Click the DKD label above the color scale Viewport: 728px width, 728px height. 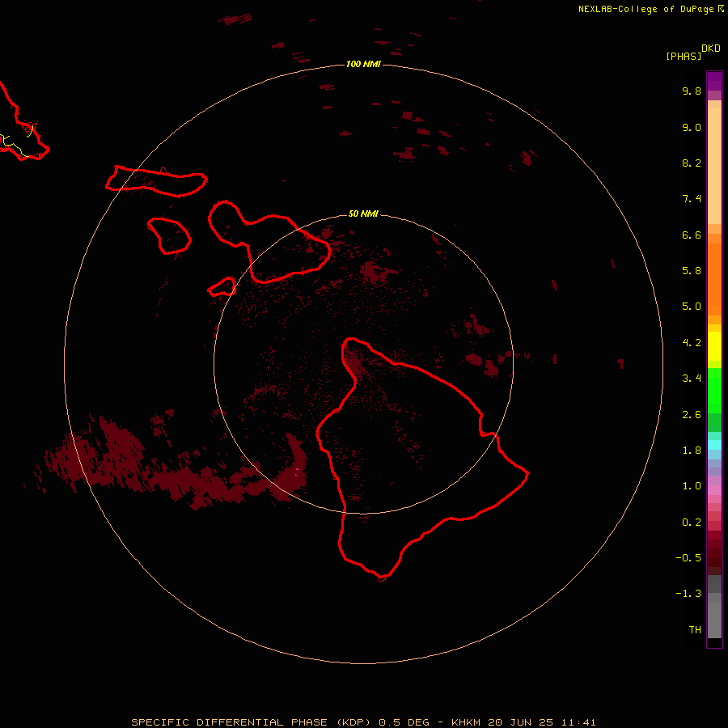pos(710,49)
